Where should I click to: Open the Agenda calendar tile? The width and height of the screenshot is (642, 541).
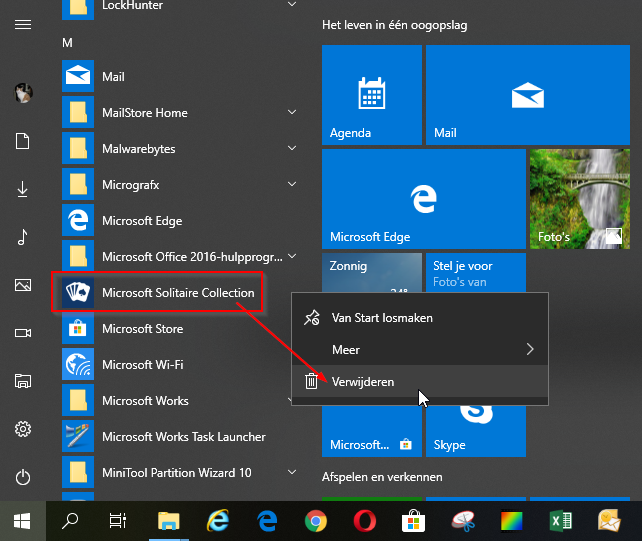click(x=372, y=95)
